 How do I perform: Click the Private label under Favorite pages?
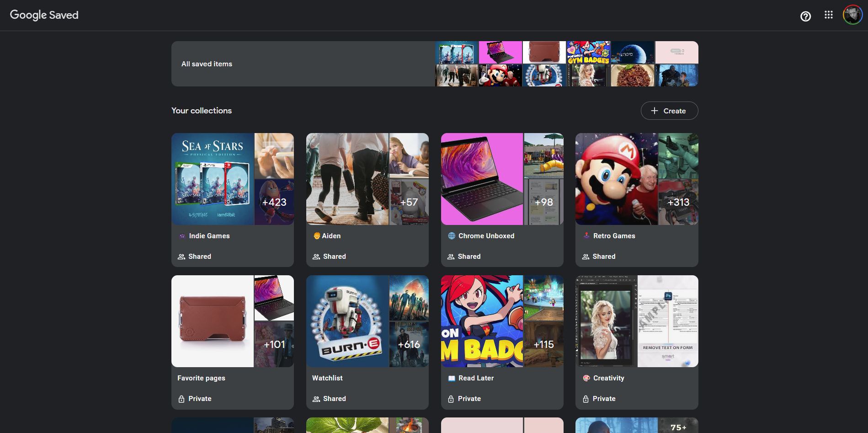pos(200,399)
